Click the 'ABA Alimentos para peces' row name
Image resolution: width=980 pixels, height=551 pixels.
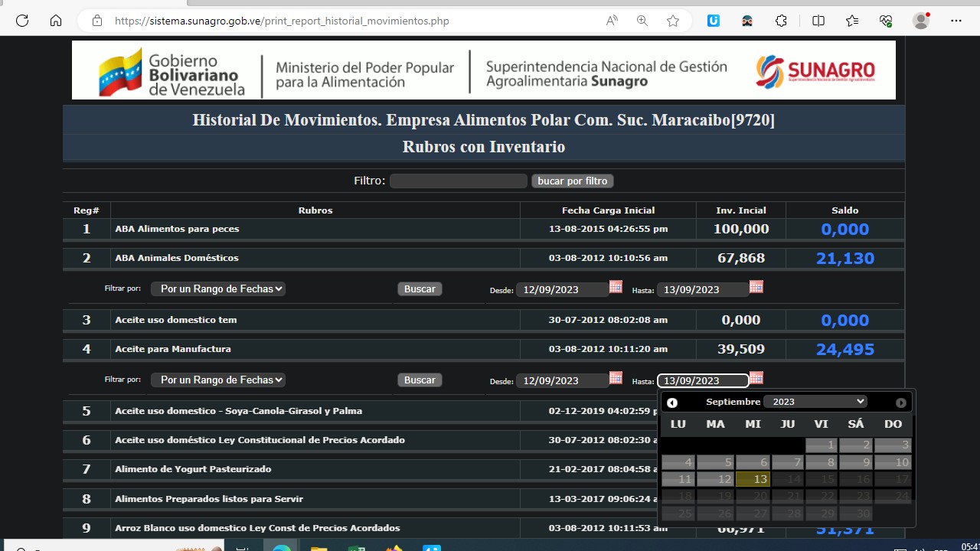(177, 229)
